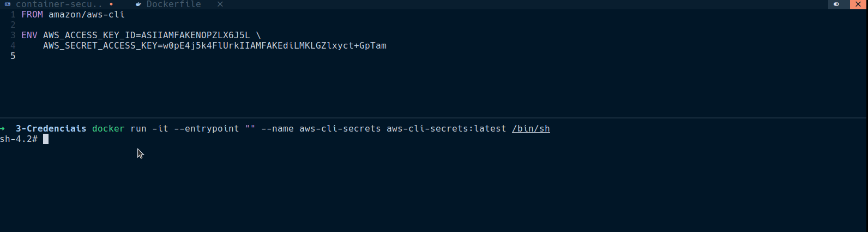
Task: Click the divider between editor and terminal
Action: [434, 118]
